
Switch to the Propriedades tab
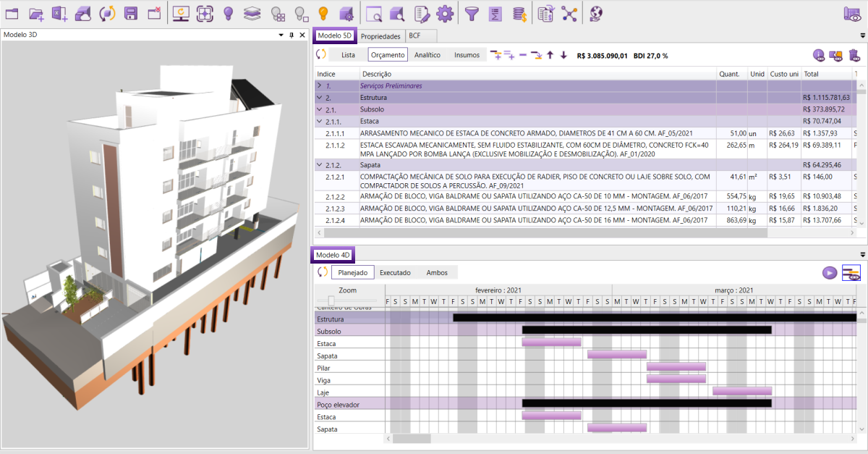point(380,36)
